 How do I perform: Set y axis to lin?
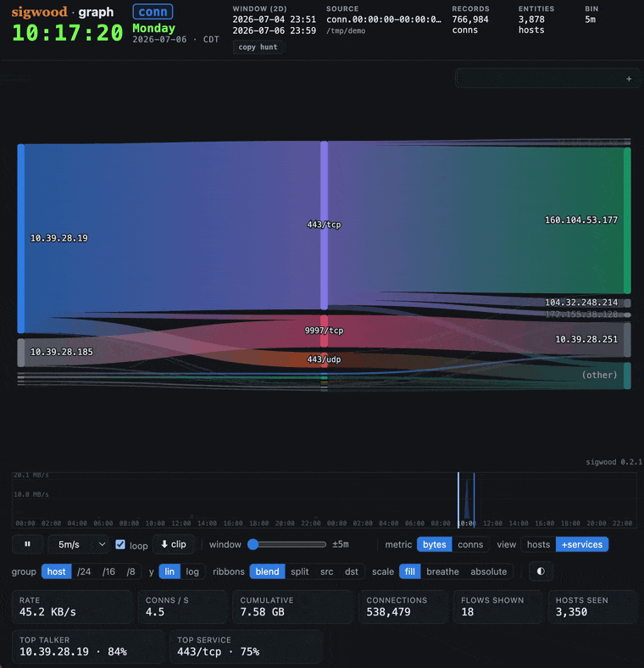point(169,571)
